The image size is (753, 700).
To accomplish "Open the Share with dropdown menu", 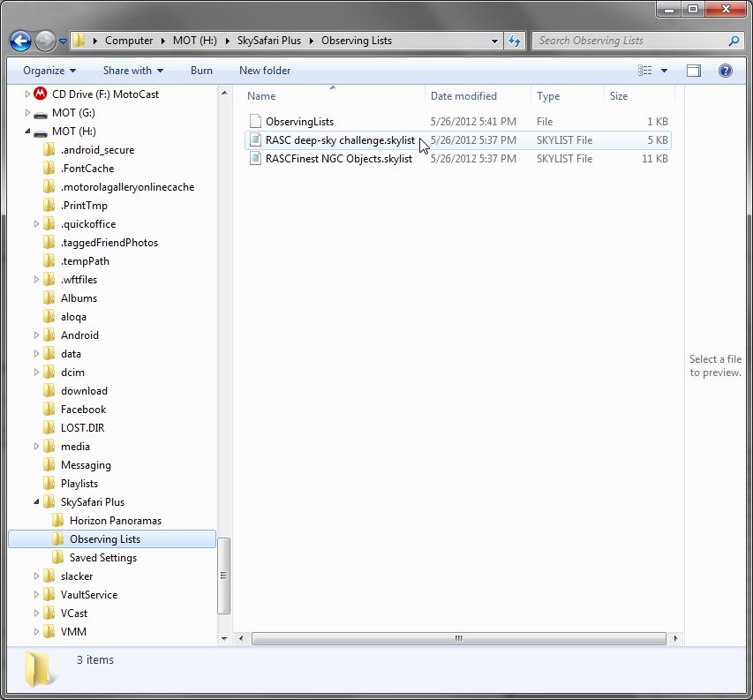I will (x=132, y=71).
